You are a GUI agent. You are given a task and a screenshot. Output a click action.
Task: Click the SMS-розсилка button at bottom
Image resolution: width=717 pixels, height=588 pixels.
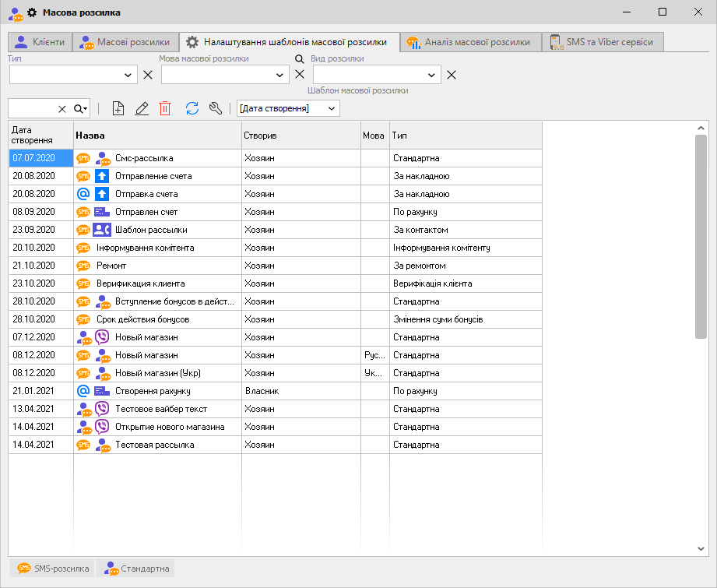[x=52, y=569]
